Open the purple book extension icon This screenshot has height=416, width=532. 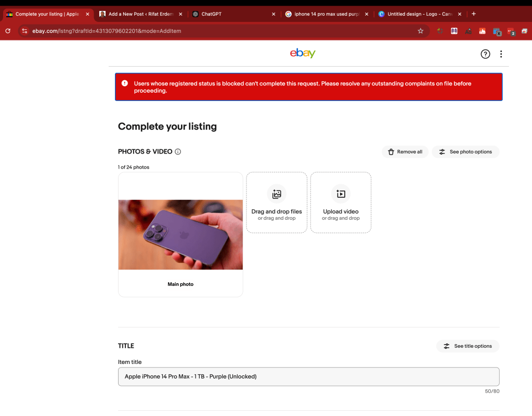coord(454,31)
